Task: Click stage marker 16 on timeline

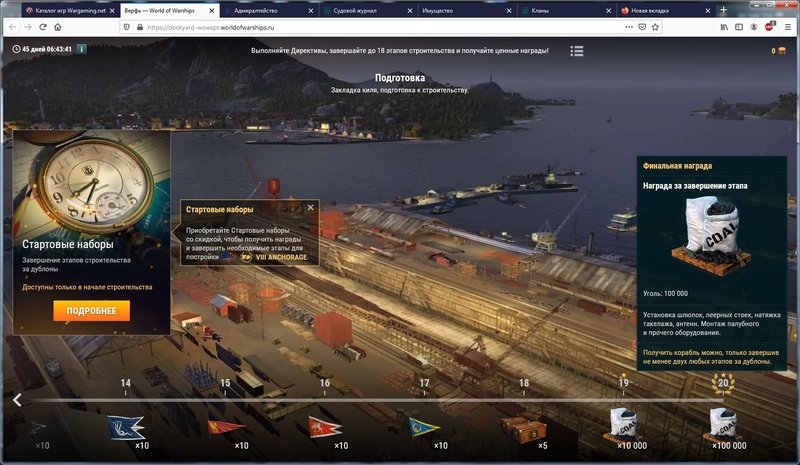Action: 324,383
